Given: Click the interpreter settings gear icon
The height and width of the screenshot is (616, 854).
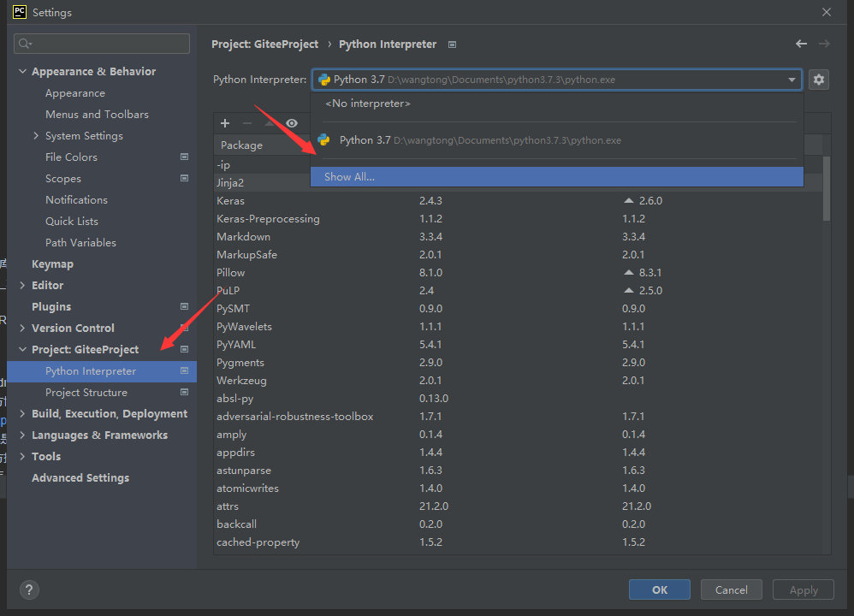Looking at the screenshot, I should click(x=819, y=80).
